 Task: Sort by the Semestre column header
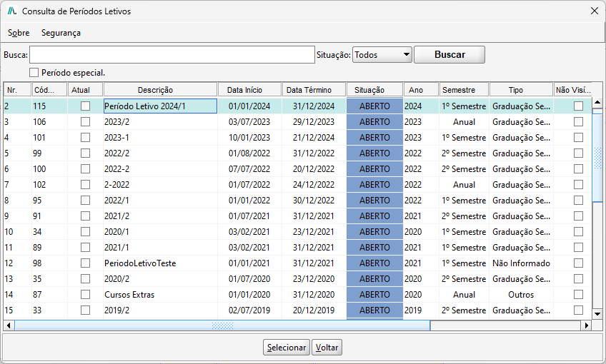pos(465,90)
